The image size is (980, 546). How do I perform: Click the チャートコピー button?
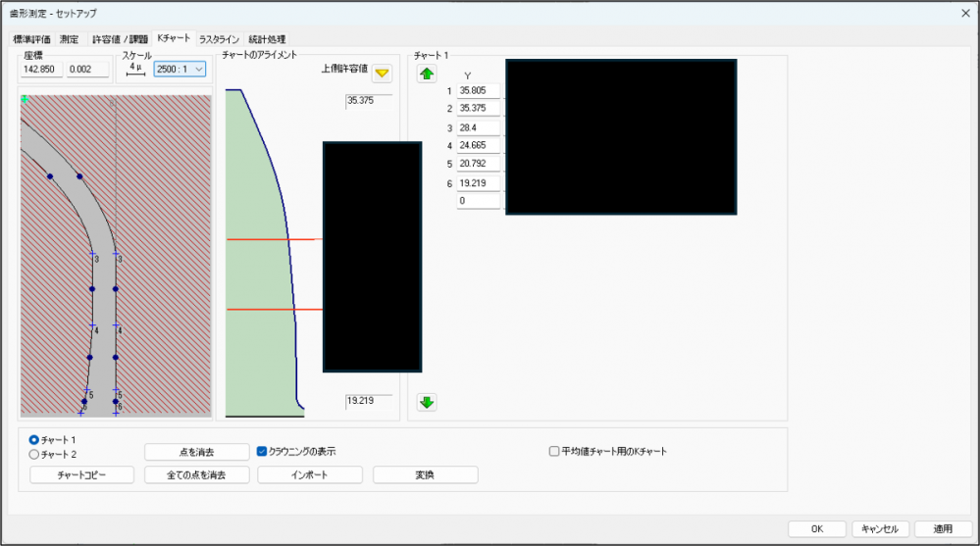pyautogui.click(x=81, y=474)
